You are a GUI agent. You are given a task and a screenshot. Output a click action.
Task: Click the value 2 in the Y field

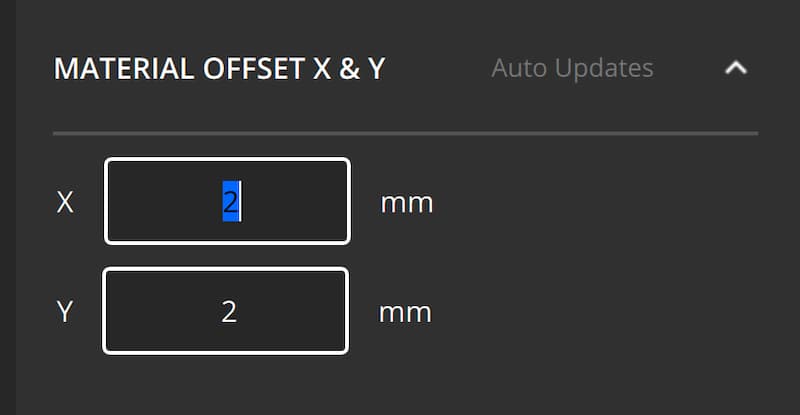coord(229,312)
